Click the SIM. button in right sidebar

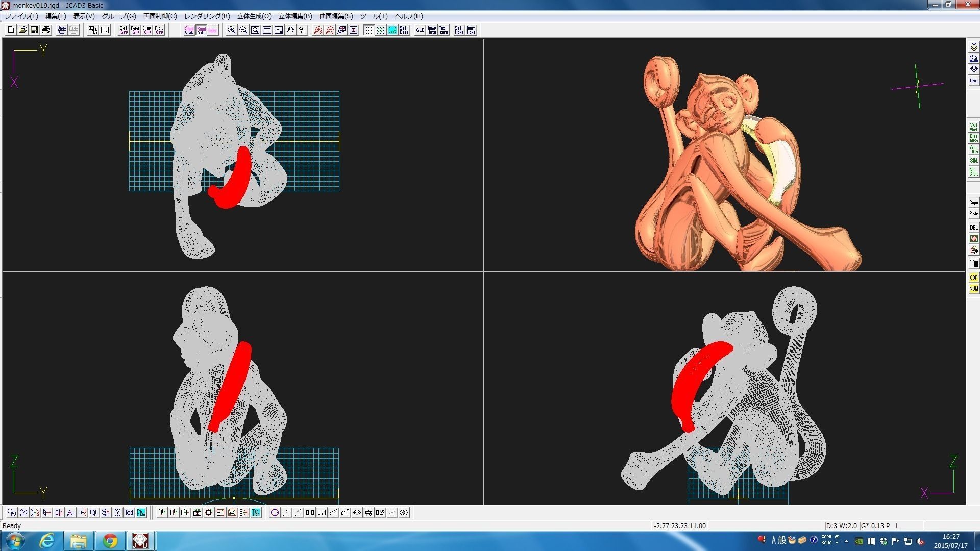974,161
